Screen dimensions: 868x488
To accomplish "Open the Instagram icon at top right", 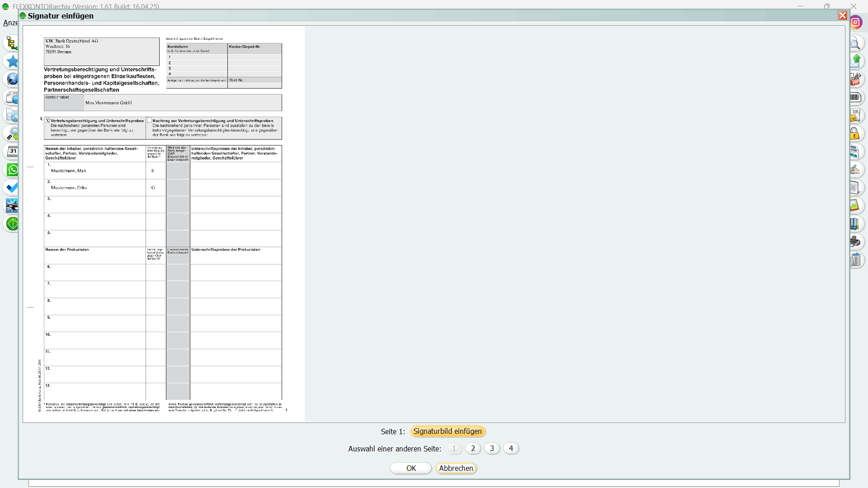I will [x=856, y=22].
